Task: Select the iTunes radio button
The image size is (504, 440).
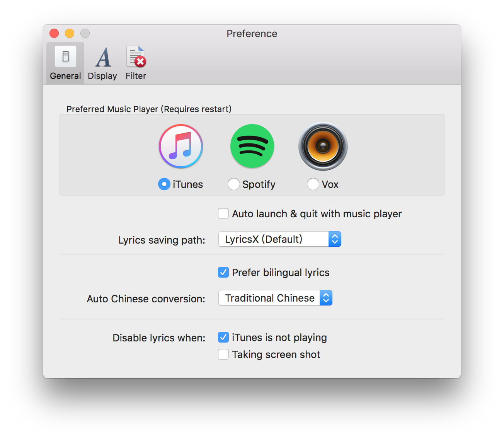Action: [164, 184]
